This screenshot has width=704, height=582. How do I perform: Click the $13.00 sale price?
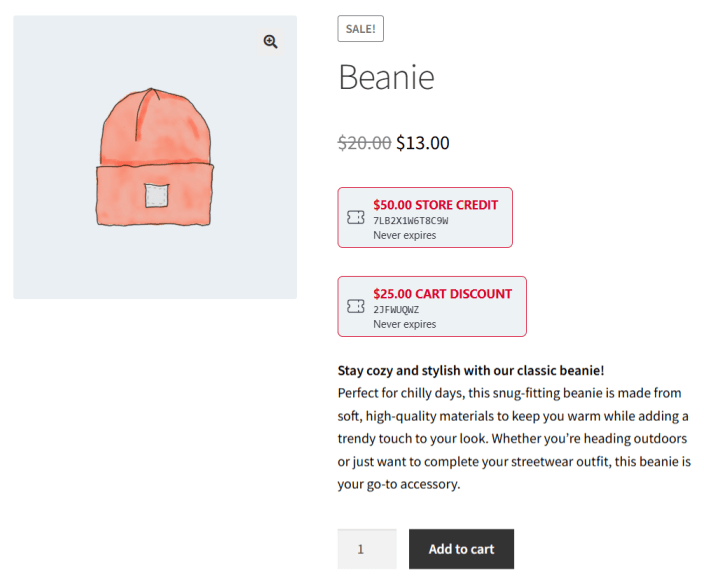(423, 143)
